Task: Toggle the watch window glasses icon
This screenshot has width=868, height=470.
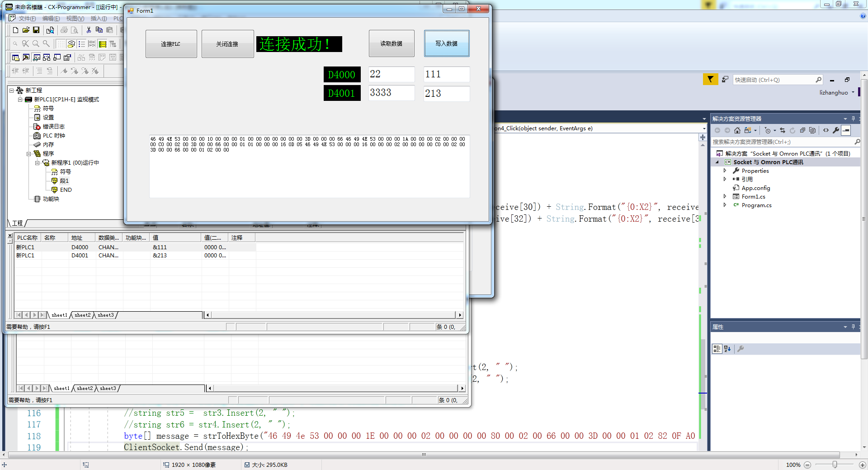Action: coord(36,57)
